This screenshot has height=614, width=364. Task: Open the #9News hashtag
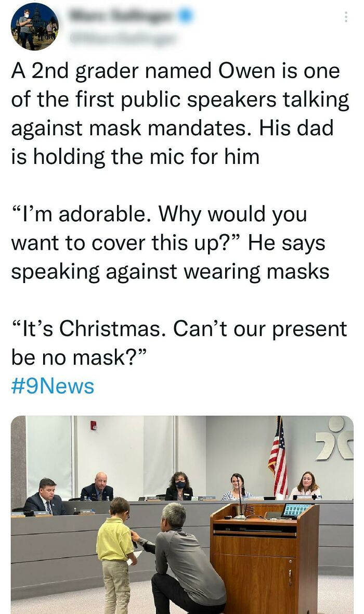coord(53,386)
